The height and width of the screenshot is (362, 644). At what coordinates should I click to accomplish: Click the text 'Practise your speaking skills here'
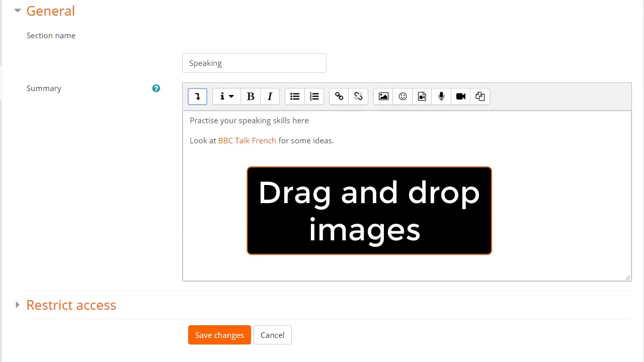(249, 121)
